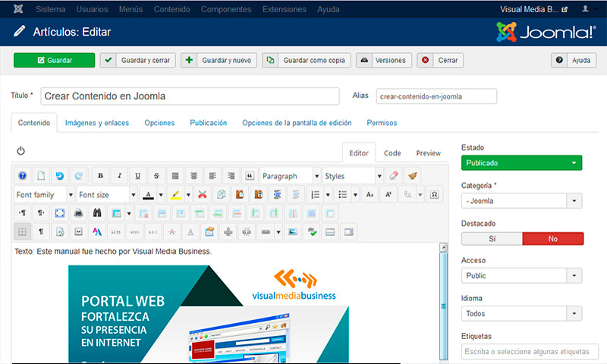This screenshot has width=607, height=364.
Task: Insert a blockquote
Action: pos(250,176)
